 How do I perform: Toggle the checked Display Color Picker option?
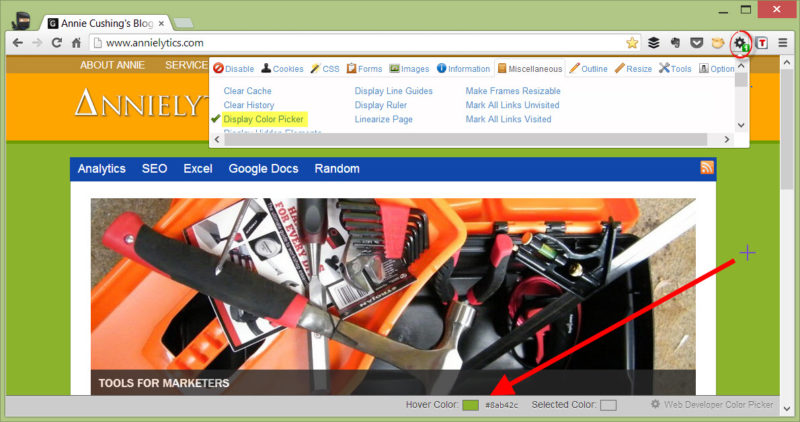263,119
